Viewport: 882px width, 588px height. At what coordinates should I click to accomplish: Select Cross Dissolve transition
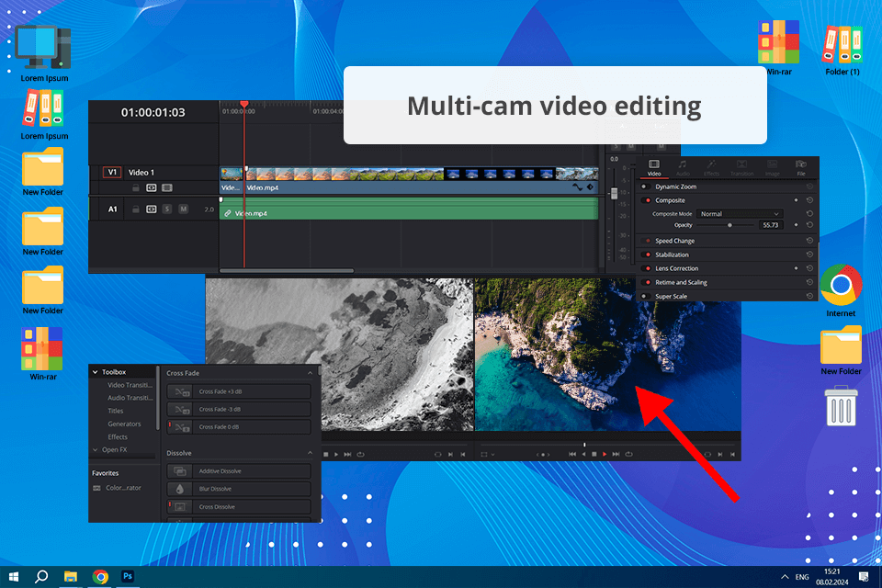point(239,507)
